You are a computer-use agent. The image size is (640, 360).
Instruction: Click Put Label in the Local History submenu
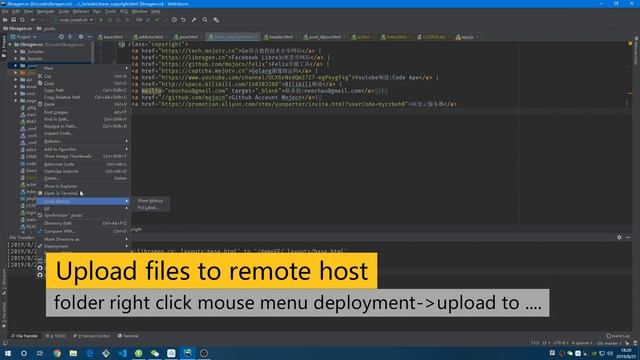click(x=150, y=208)
